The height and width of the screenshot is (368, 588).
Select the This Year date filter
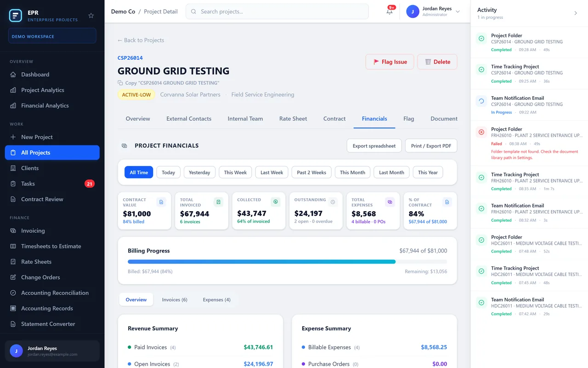coord(428,172)
